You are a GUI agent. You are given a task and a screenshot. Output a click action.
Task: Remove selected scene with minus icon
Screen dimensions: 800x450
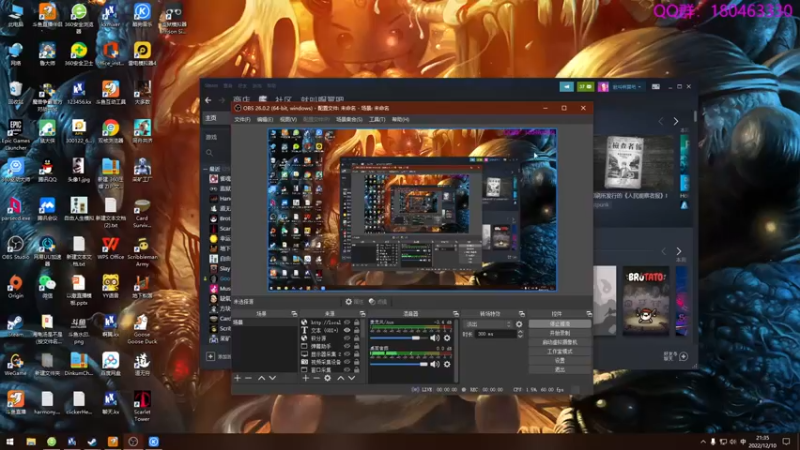pyautogui.click(x=248, y=378)
